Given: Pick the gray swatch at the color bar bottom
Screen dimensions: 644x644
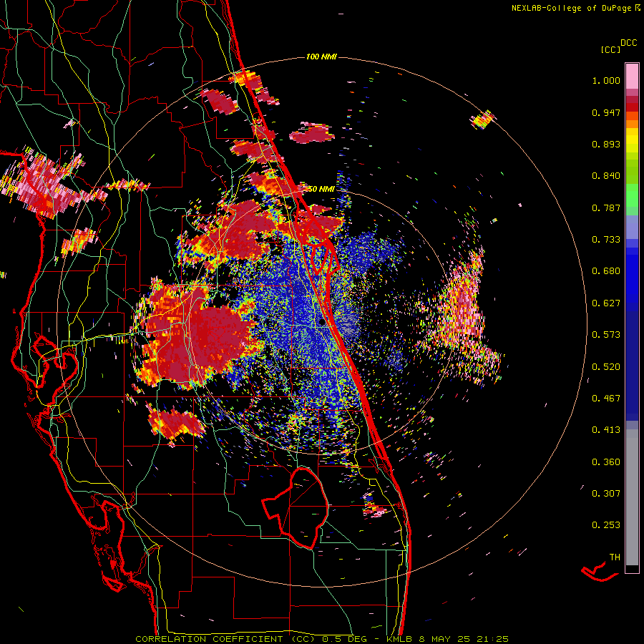Looking at the screenshot, I should tap(632, 497).
